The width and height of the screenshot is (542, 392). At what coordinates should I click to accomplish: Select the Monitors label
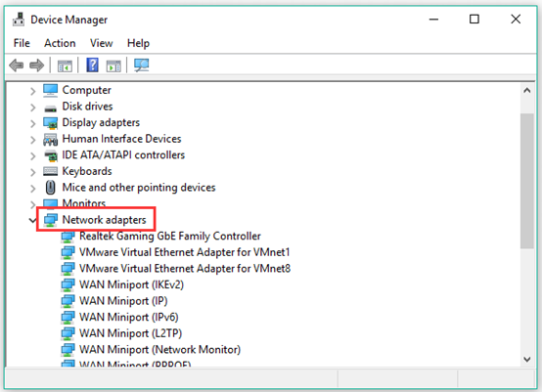(84, 203)
